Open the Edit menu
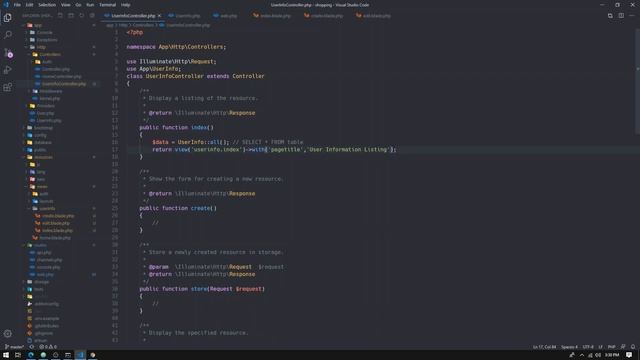Viewport: 640px width, 360px height. [x=29, y=5]
